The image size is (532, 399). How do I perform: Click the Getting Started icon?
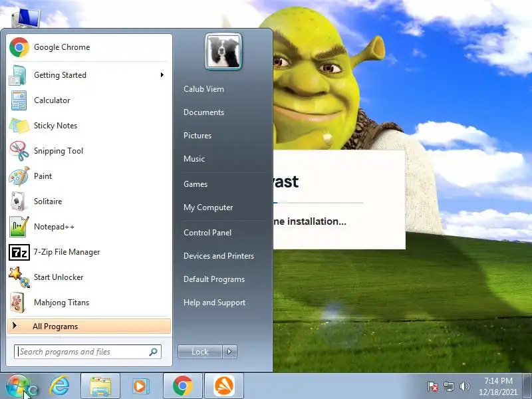pyautogui.click(x=18, y=75)
